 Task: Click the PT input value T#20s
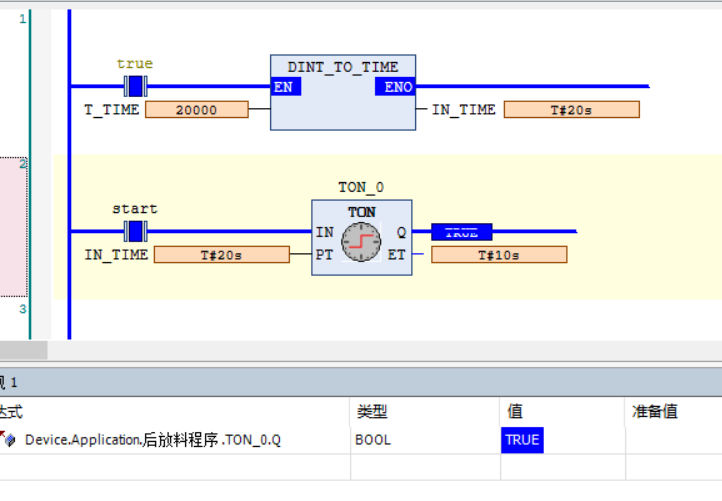point(221,255)
